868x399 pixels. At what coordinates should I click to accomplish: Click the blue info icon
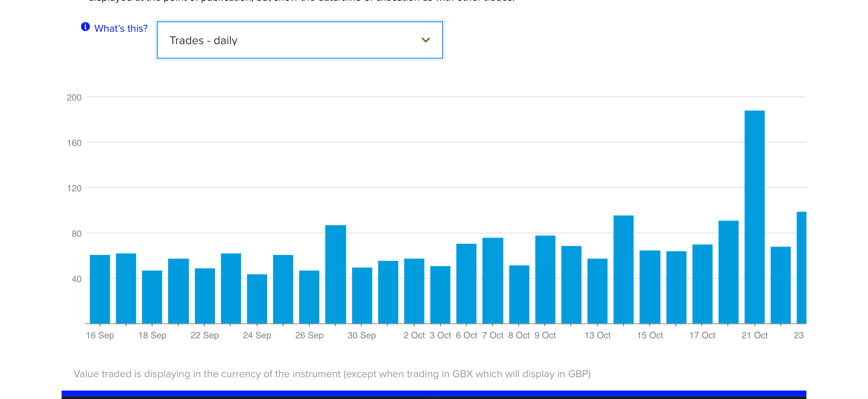click(85, 26)
